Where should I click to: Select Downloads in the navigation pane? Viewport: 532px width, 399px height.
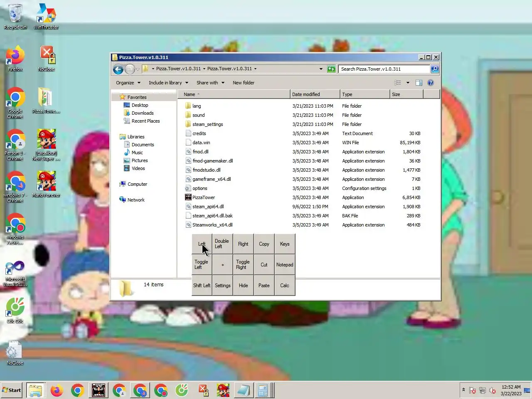tap(143, 113)
